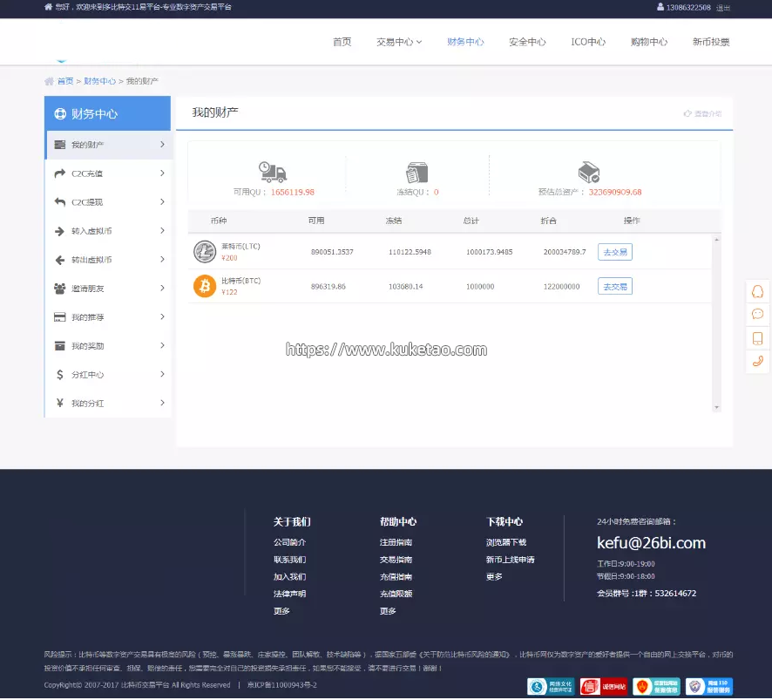Expand the 邀请朋友 sidebar item arrow
The height and width of the screenshot is (700, 772).
(x=162, y=289)
